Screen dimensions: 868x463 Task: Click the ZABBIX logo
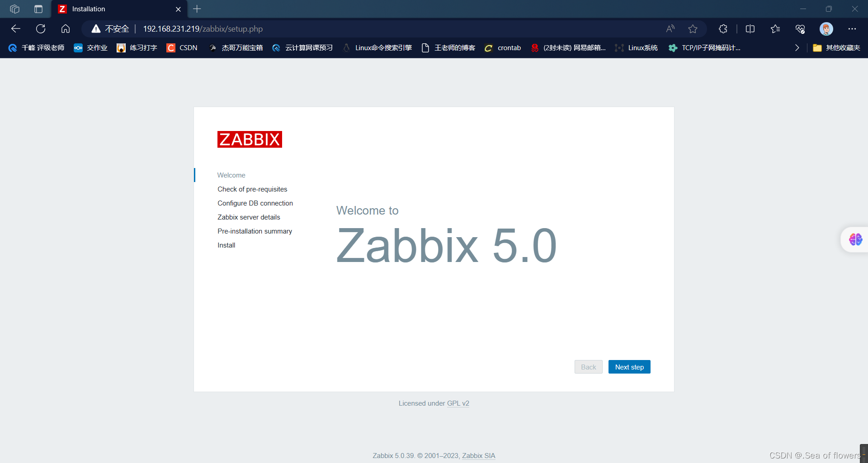coord(250,139)
